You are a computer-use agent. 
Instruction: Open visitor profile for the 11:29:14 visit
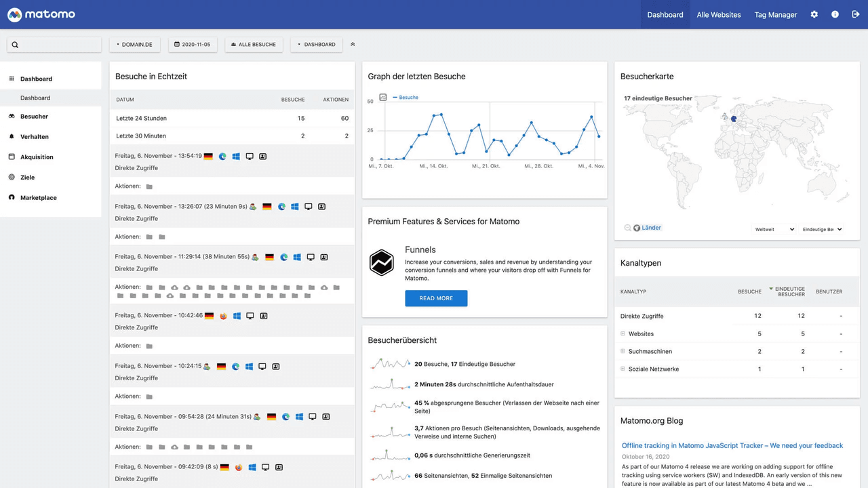pos(324,258)
